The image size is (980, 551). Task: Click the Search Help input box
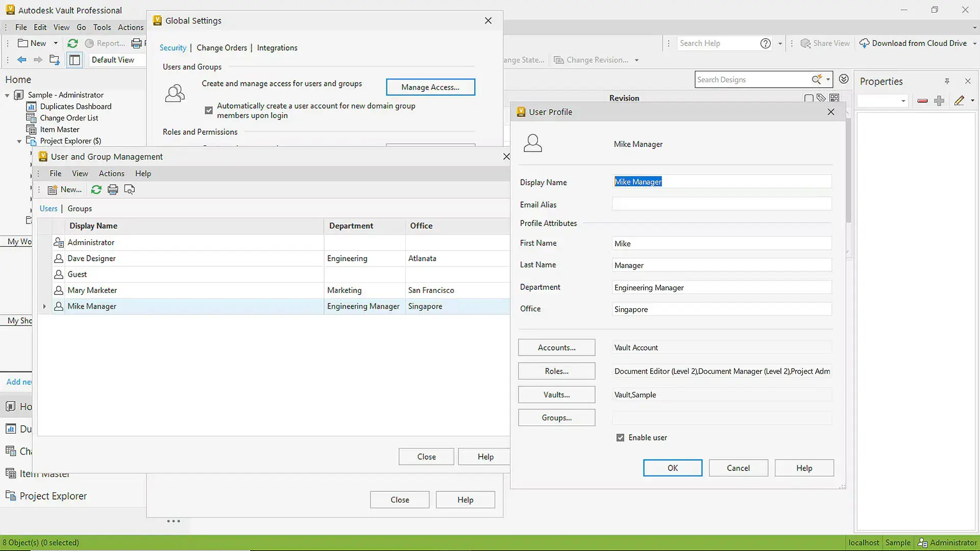pyautogui.click(x=717, y=43)
